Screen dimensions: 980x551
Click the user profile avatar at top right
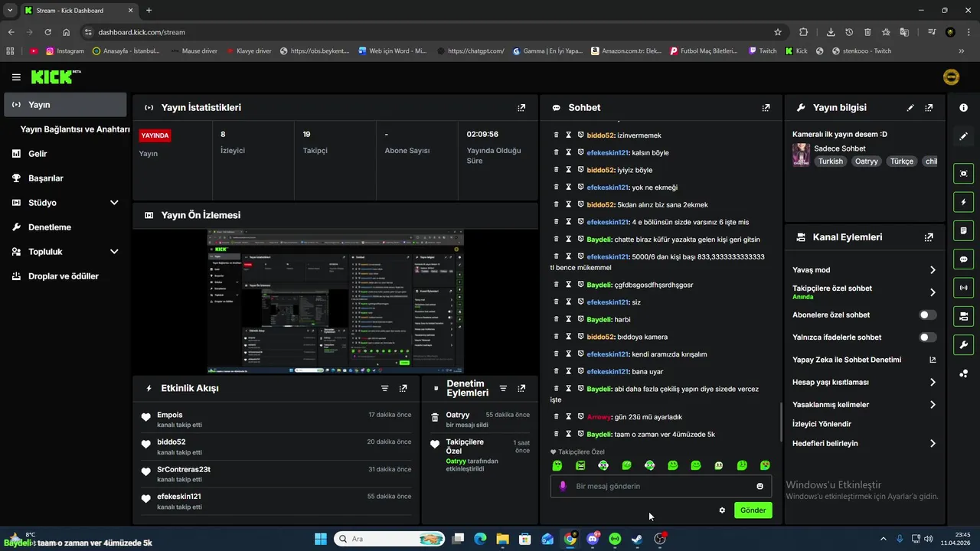pyautogui.click(x=951, y=77)
